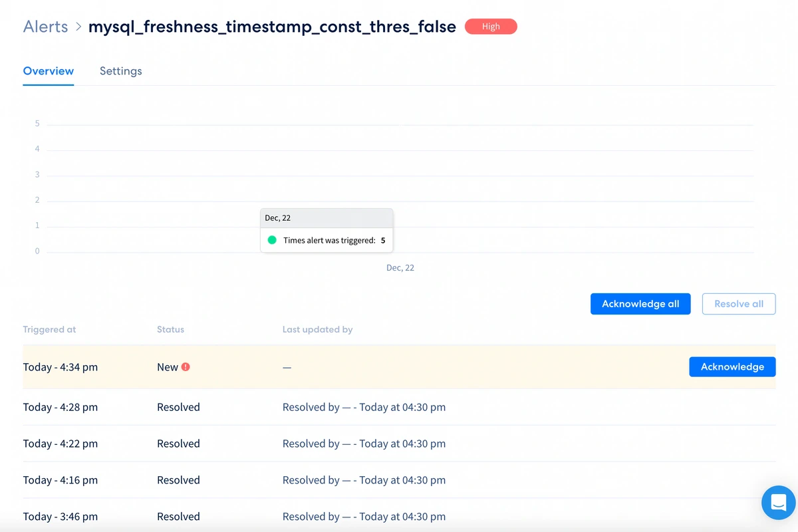Click the Dec, 22 chart axis label
The image size is (798, 532).
click(x=400, y=267)
